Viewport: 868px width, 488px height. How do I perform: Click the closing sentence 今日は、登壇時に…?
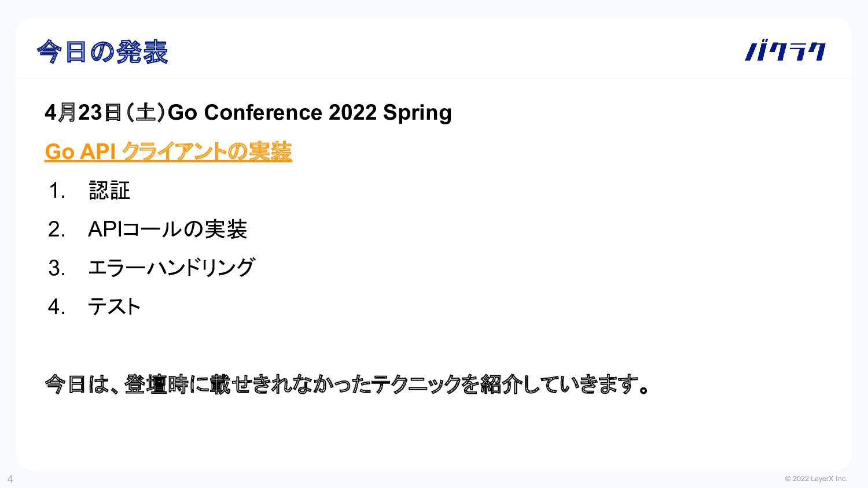pyautogui.click(x=348, y=385)
